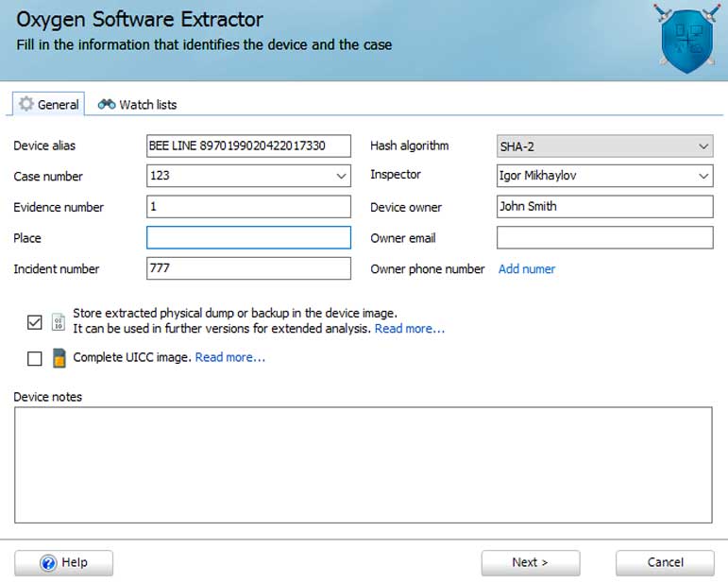This screenshot has height=583, width=728.
Task: Enable the Complete UICC image checkbox
Action: click(x=35, y=358)
